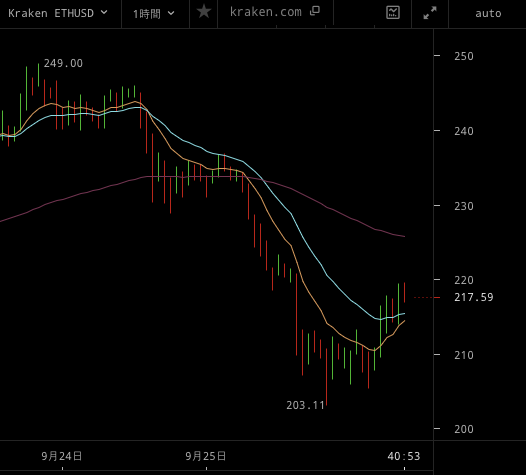Viewport: 526px width, 475px height.
Task: Open the 1時間 timeframe dropdown
Action: (x=154, y=14)
